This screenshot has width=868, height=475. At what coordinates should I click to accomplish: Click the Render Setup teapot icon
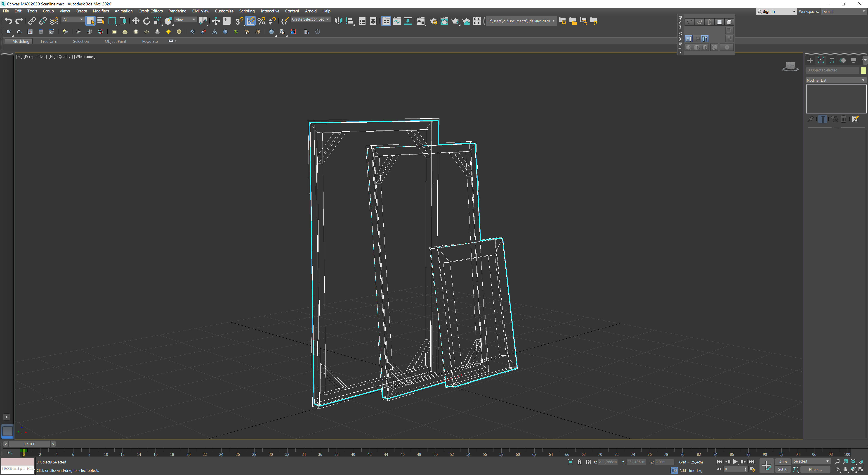(x=433, y=21)
